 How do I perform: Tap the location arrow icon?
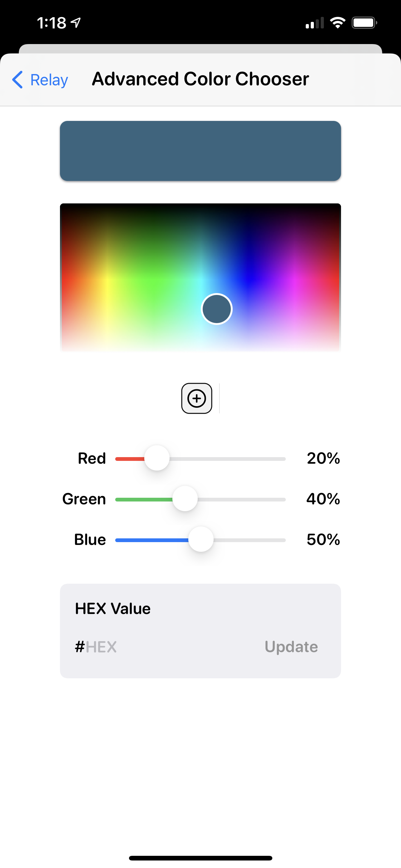pyautogui.click(x=76, y=23)
